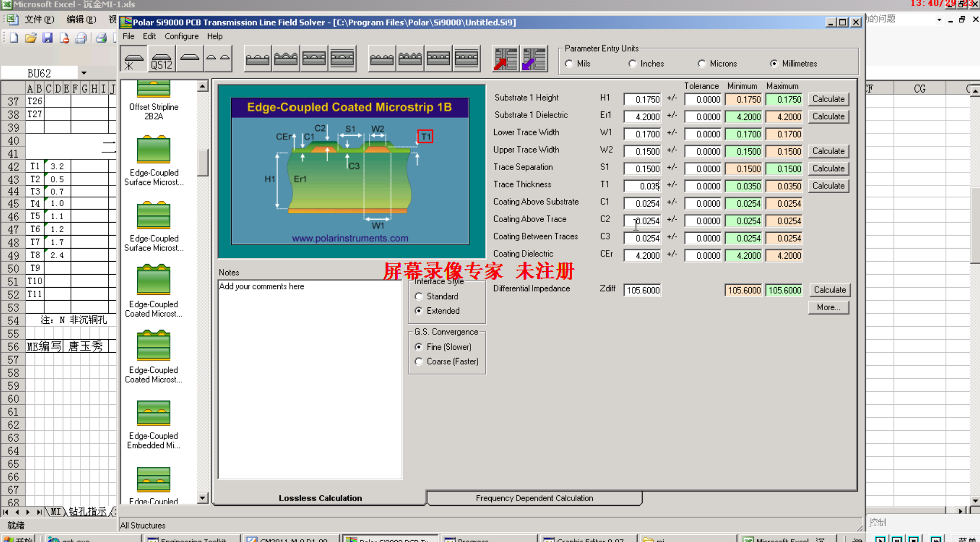This screenshot has width=980, height=542.
Task: Select the third embedded structure group icon
Action: point(314,59)
